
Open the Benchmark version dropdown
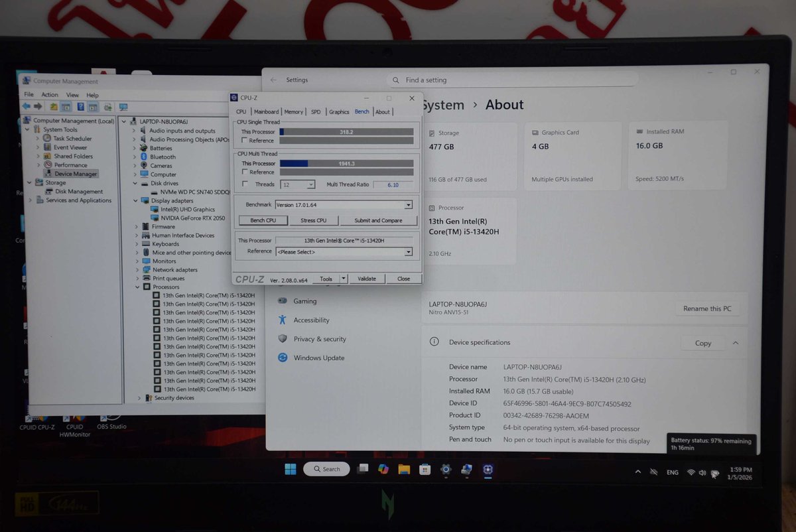coord(344,205)
